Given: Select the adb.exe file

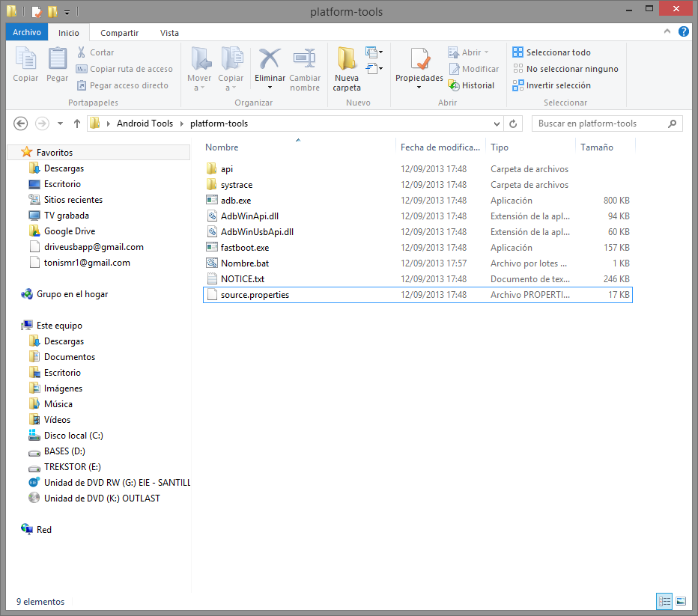Looking at the screenshot, I should (236, 201).
